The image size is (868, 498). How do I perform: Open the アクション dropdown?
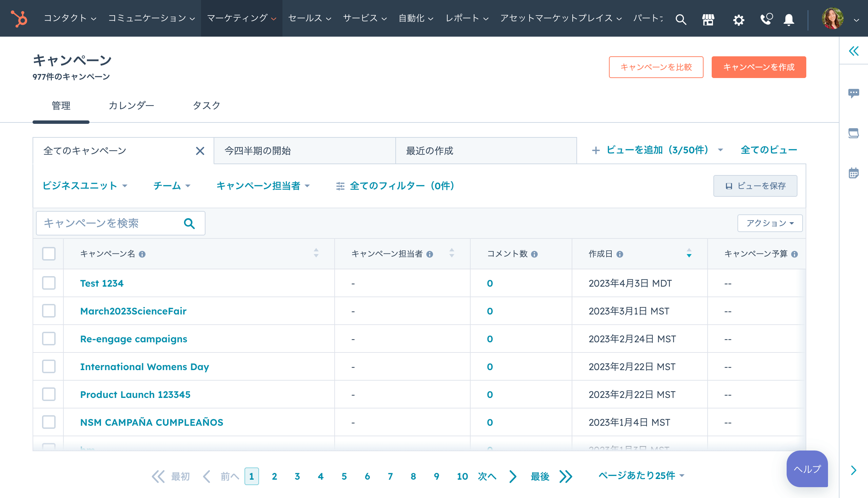point(770,223)
